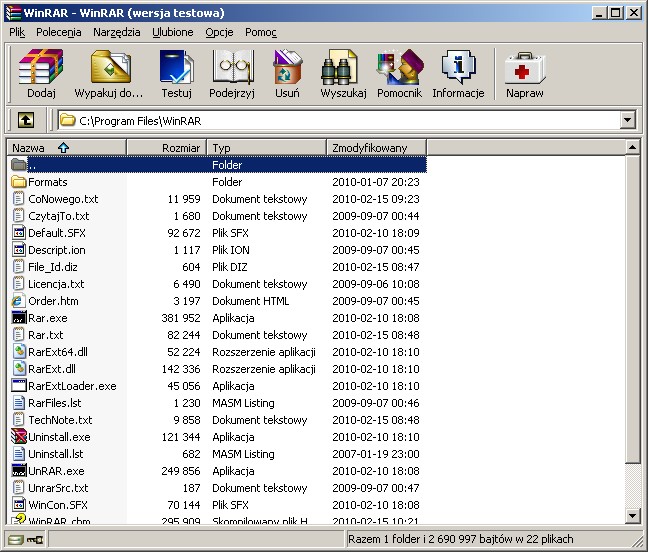Click the Dodaj (add) toolbar icon
This screenshot has width=648, height=552.
point(41,67)
